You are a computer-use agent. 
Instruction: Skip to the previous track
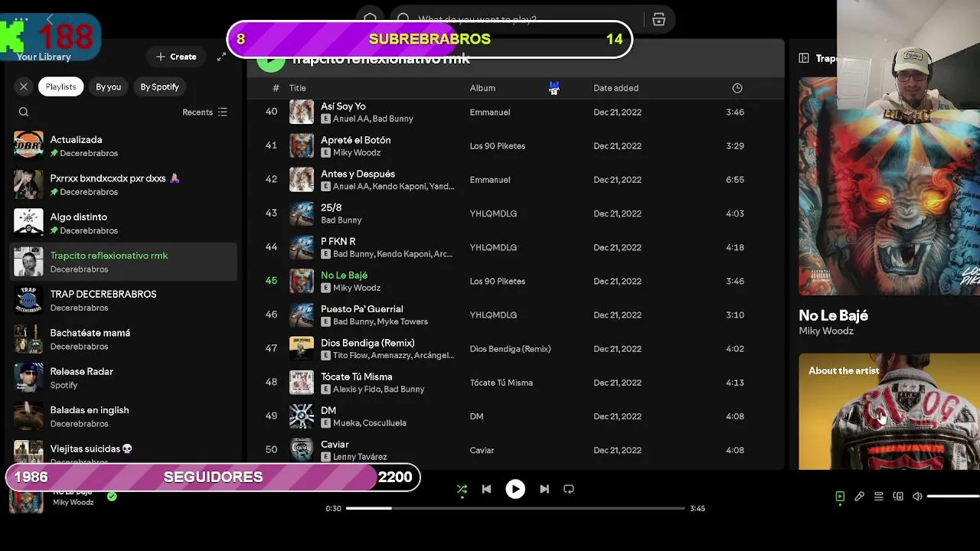[486, 489]
